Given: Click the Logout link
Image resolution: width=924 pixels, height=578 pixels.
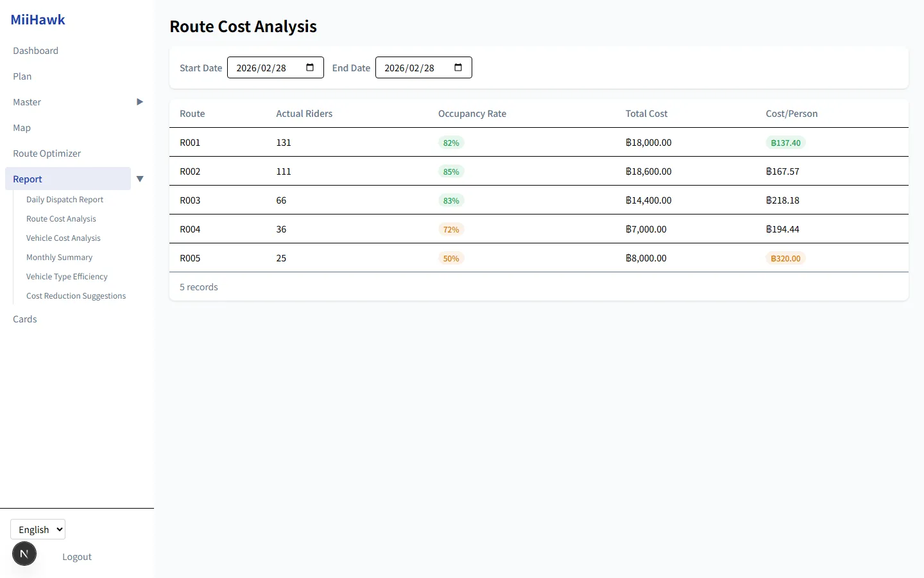Looking at the screenshot, I should click(77, 557).
